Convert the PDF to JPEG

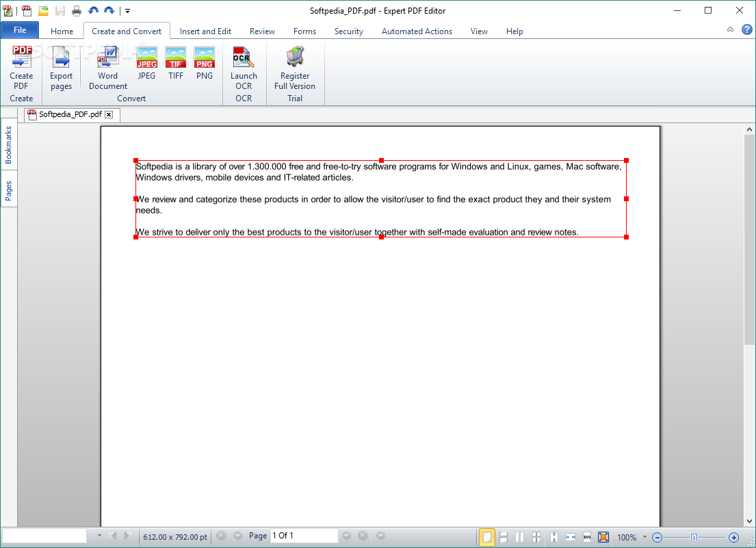coord(146,57)
